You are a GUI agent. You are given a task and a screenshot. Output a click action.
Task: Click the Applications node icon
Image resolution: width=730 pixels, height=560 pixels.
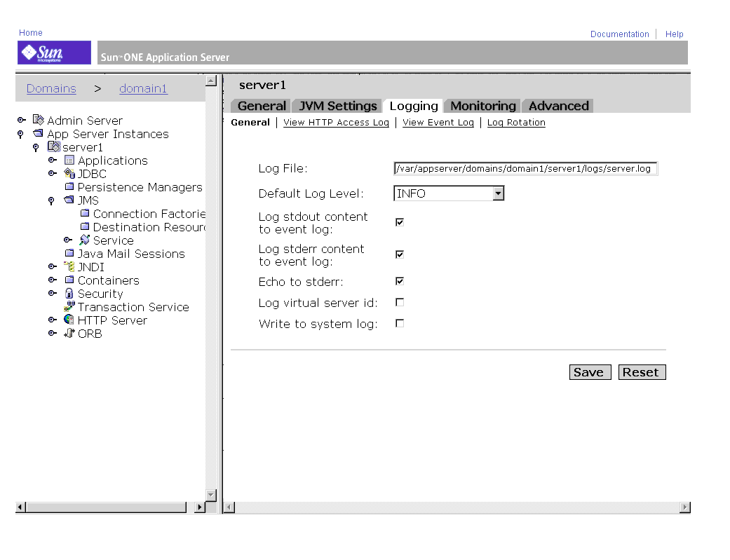(x=69, y=160)
